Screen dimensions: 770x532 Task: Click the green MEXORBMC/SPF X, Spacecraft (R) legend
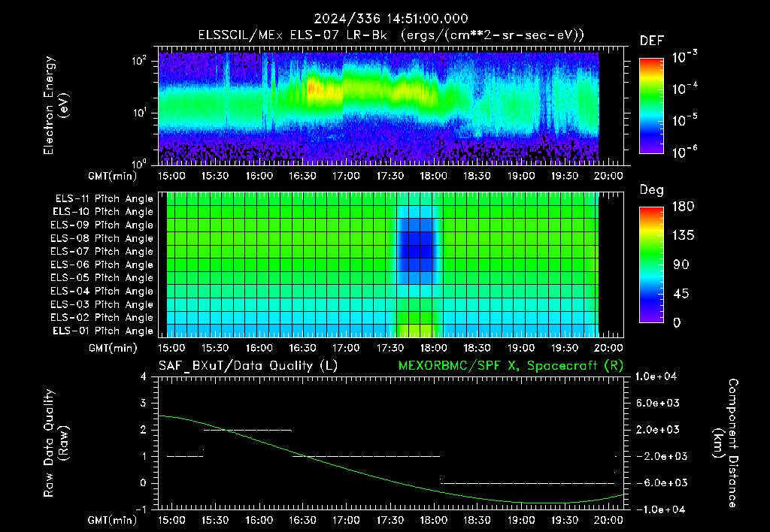coord(511,366)
